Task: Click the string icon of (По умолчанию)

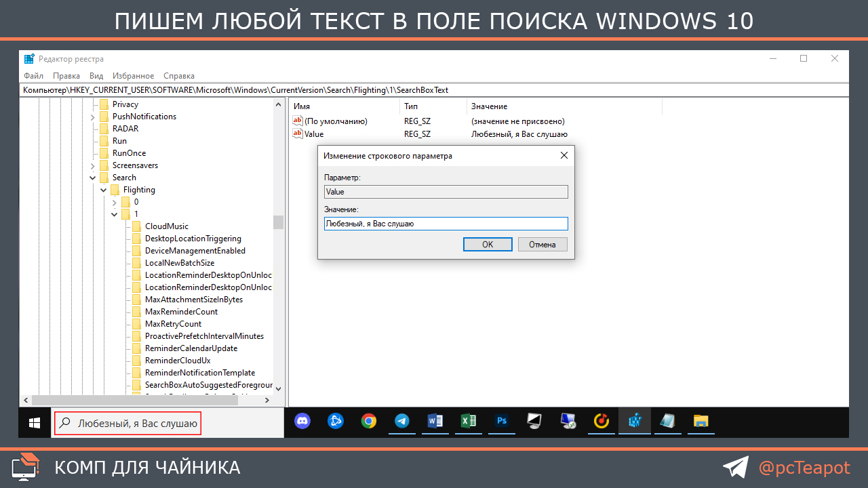Action: coord(298,121)
